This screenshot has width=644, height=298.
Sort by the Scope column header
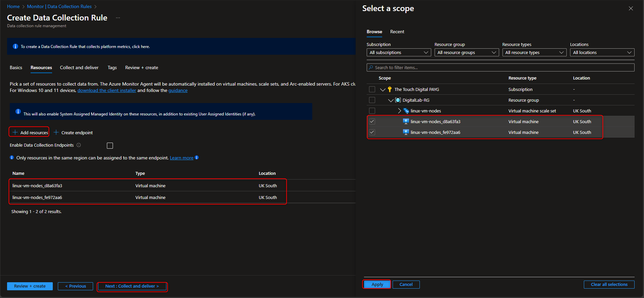(385, 78)
